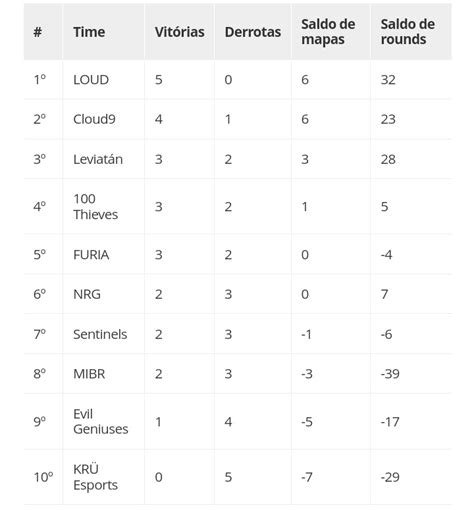The image size is (474, 510).
Task: Click the Vitórias column header
Action: point(179,32)
